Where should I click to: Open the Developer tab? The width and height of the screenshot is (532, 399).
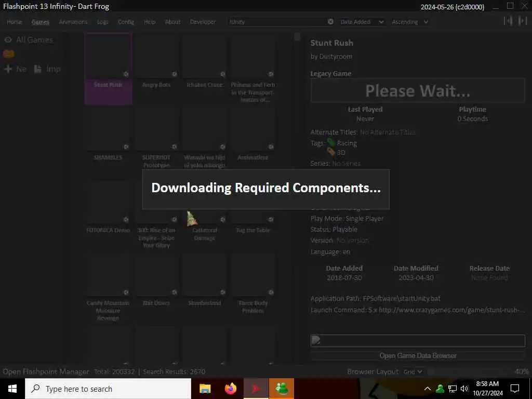(203, 22)
